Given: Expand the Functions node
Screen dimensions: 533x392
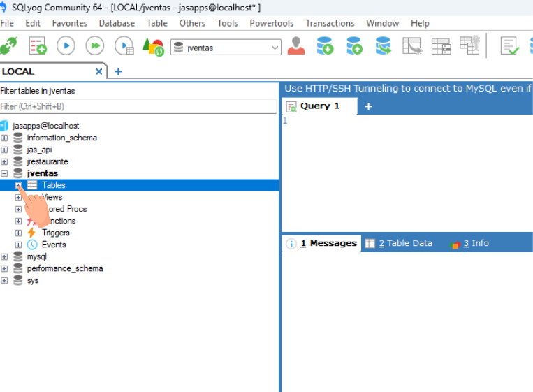Looking at the screenshot, I should tap(18, 222).
